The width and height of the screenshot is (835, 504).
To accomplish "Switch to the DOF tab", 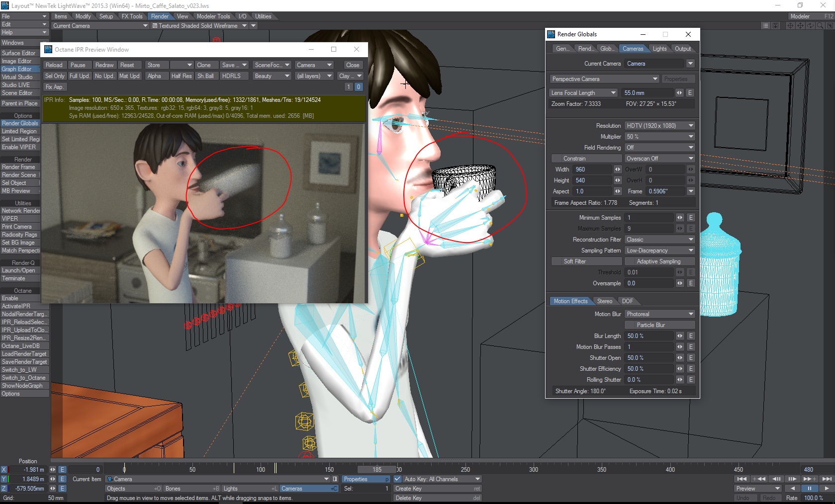I will pos(628,301).
